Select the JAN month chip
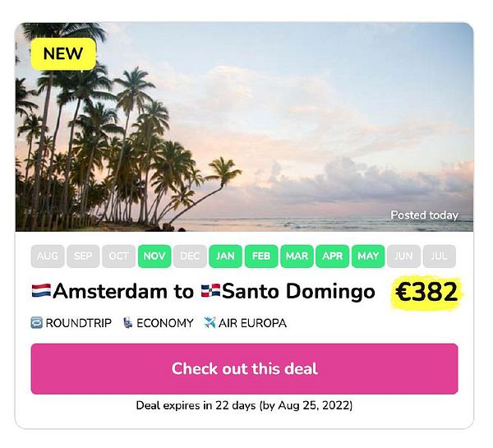 coord(225,256)
